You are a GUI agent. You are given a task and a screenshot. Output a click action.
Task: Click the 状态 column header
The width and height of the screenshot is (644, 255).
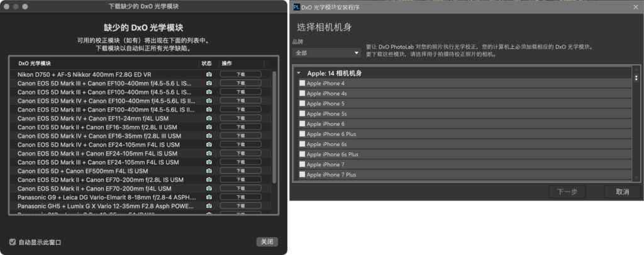click(206, 64)
